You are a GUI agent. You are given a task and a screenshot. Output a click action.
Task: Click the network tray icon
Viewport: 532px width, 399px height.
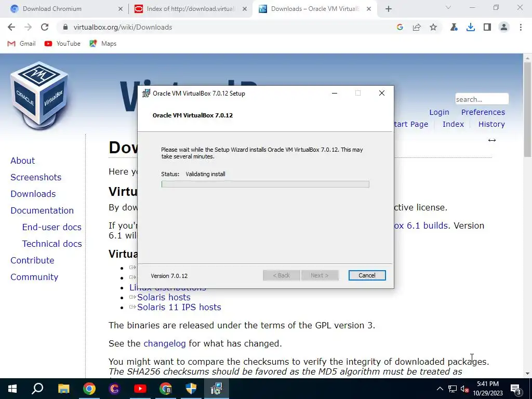[453, 389]
